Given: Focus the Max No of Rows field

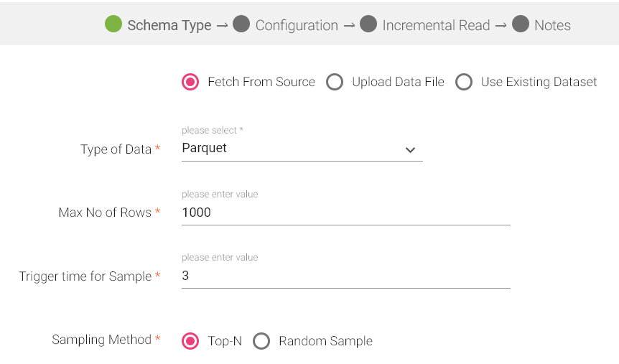Looking at the screenshot, I should coord(345,213).
